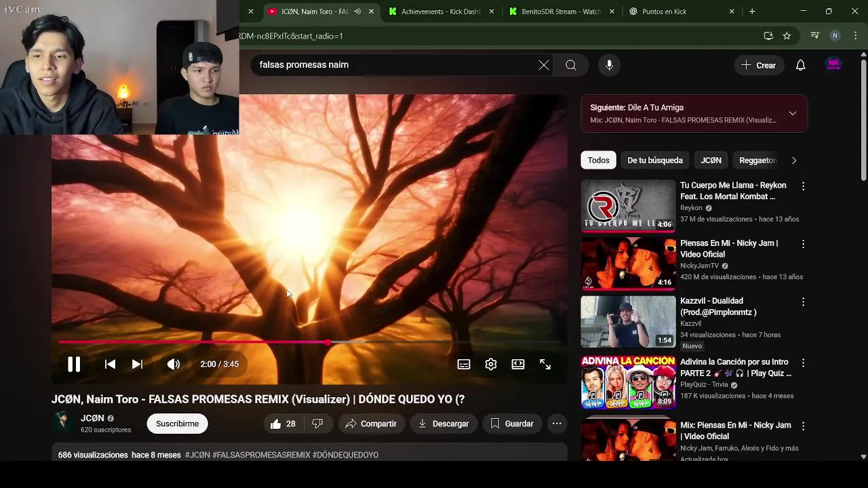Open options for Mix Piensas En Mi
868x488 pixels.
click(x=803, y=426)
